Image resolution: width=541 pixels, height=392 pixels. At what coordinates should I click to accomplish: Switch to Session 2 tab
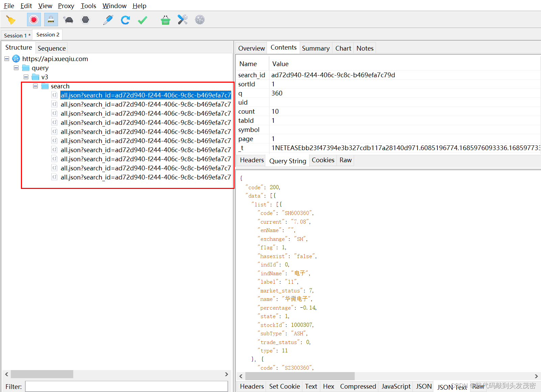tap(48, 34)
